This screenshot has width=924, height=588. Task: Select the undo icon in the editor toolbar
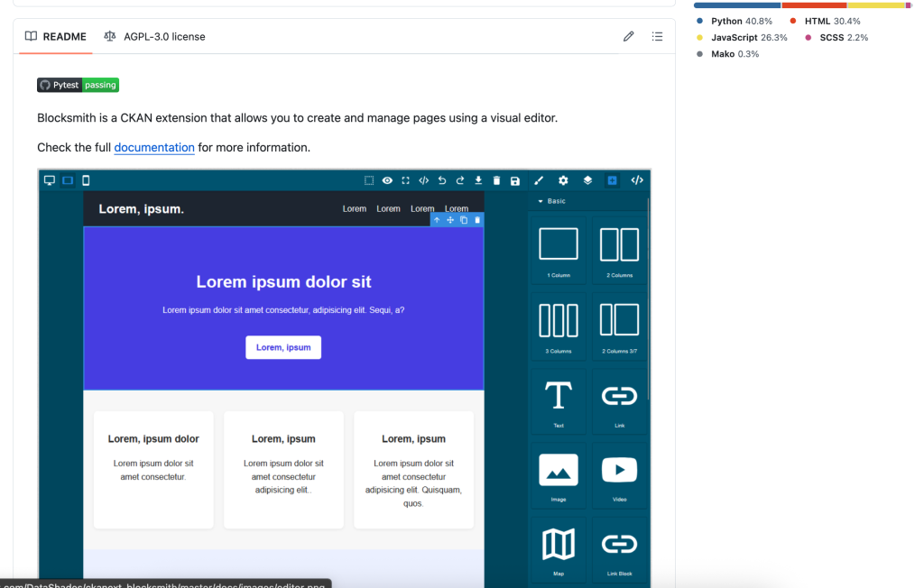442,180
